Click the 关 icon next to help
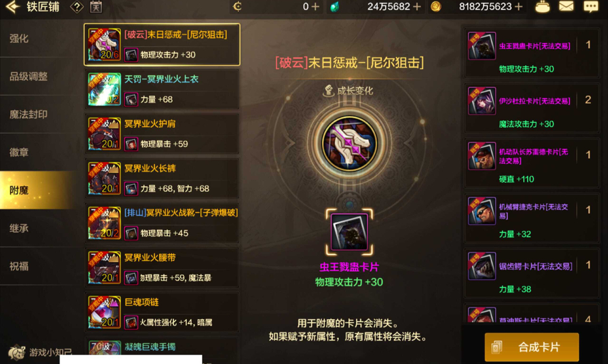The width and height of the screenshot is (608, 364). click(x=96, y=6)
